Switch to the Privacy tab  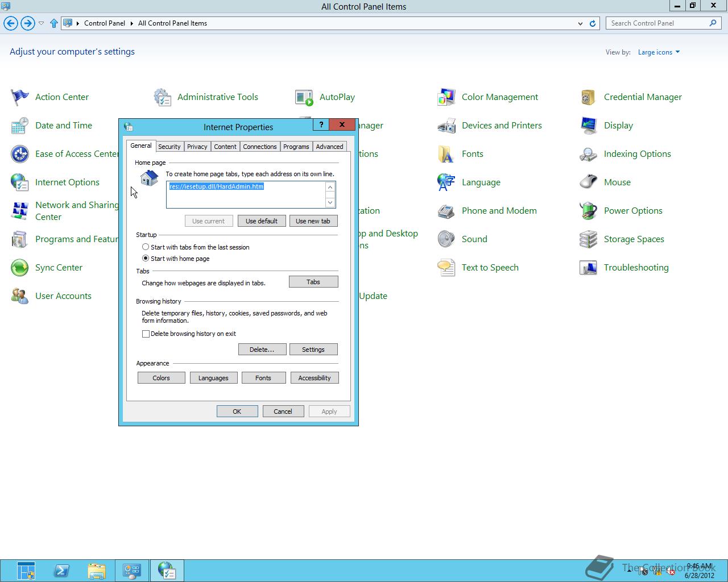(x=197, y=147)
